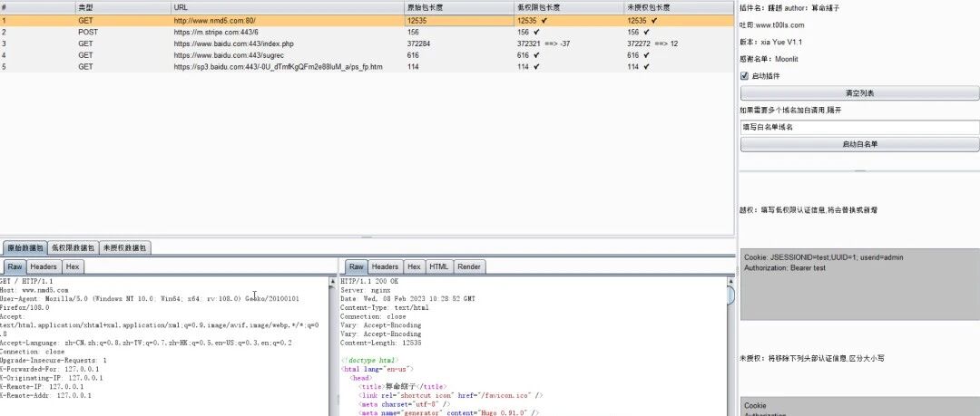Click the response pane scrollbar up arrow

730,282
